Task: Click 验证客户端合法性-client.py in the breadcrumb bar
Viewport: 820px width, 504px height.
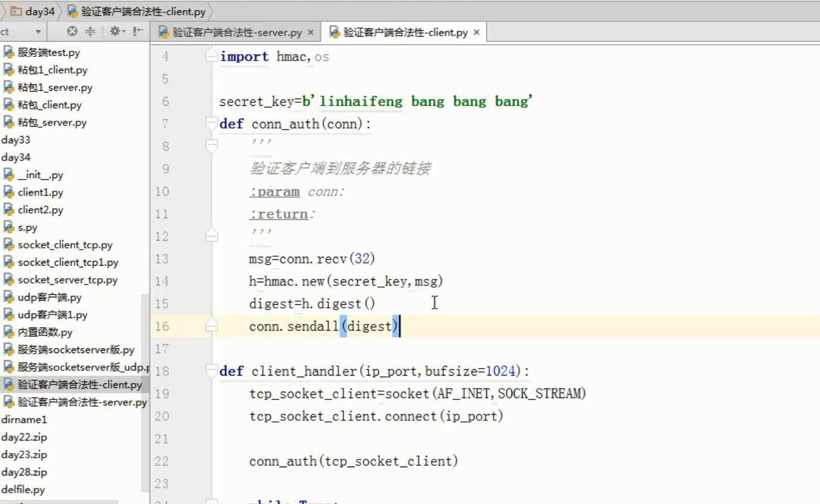Action: [x=137, y=11]
